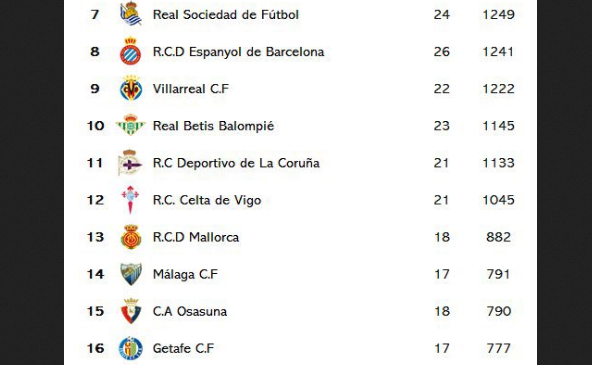592x365 pixels.
Task: Select Real Betis Balompié team name
Action: (213, 126)
